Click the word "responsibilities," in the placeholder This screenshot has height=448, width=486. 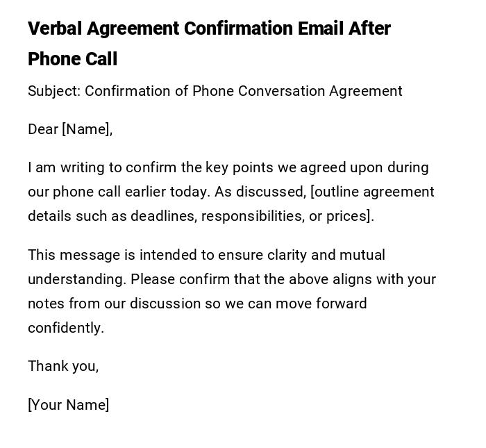tap(253, 216)
